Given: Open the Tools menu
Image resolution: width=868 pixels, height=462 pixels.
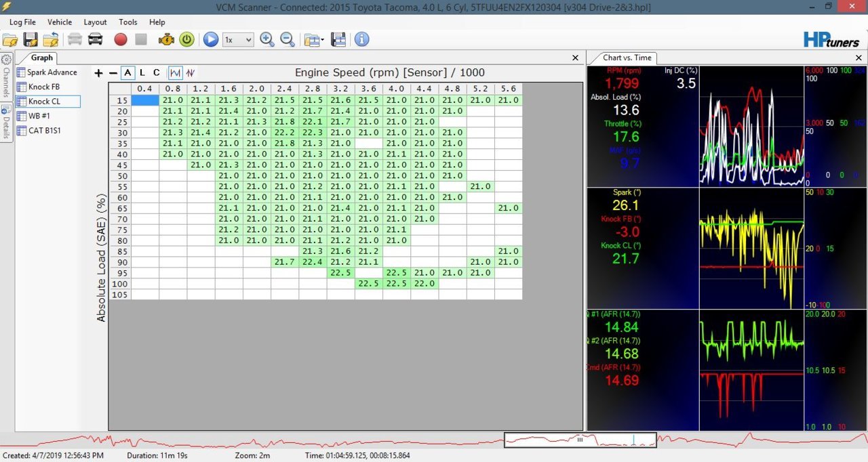Looking at the screenshot, I should click(x=128, y=22).
